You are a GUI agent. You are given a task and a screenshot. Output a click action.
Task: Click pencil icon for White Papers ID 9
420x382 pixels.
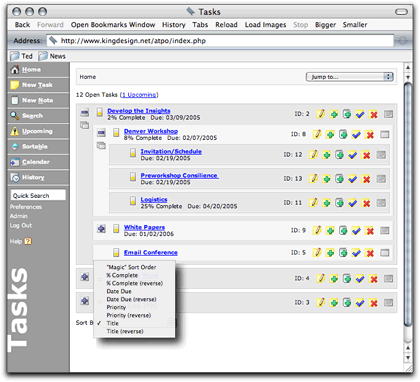pyautogui.click(x=317, y=230)
